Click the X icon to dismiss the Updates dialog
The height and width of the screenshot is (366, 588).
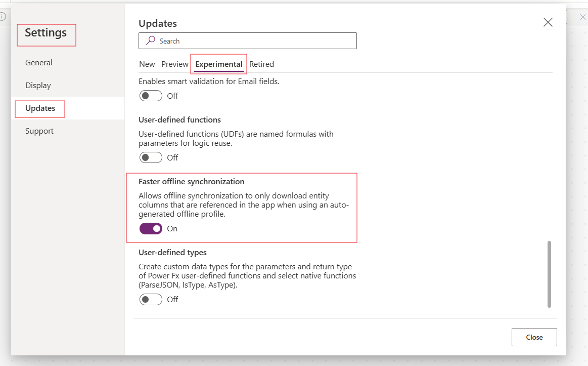(548, 22)
